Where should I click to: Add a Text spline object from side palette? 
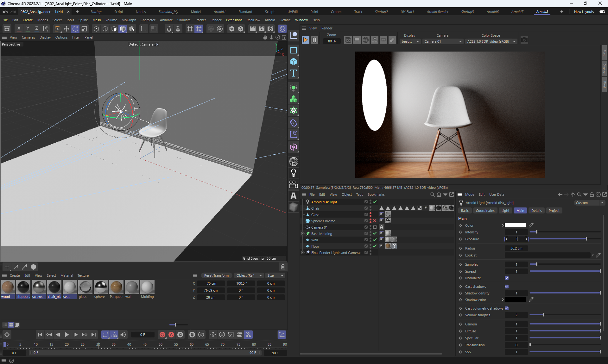pyautogui.click(x=294, y=73)
